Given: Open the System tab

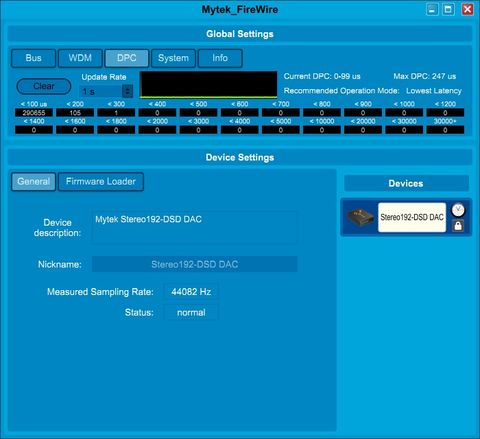Looking at the screenshot, I should (173, 58).
